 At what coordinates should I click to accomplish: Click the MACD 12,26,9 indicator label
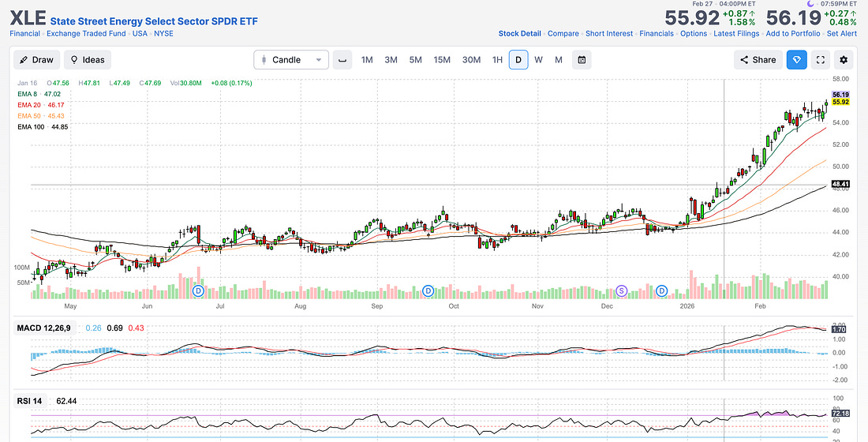tap(43, 328)
